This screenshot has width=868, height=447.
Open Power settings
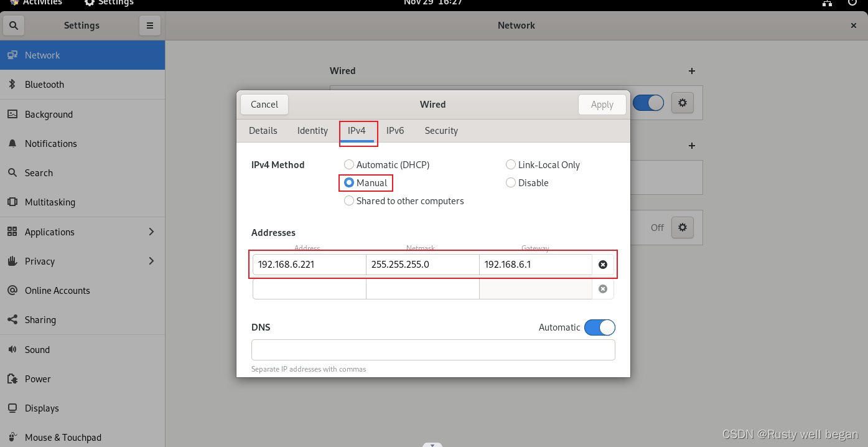82,379
